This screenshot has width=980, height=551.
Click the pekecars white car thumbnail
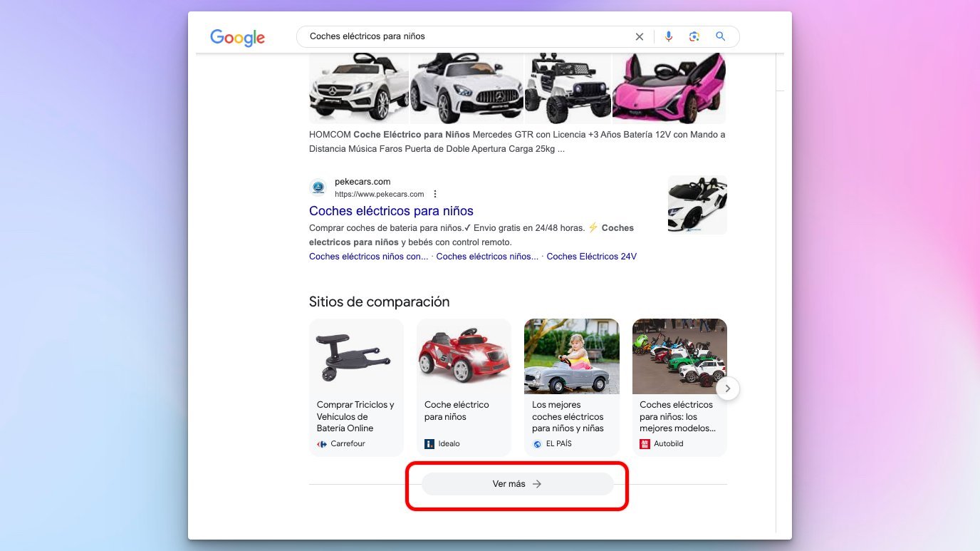coord(697,205)
